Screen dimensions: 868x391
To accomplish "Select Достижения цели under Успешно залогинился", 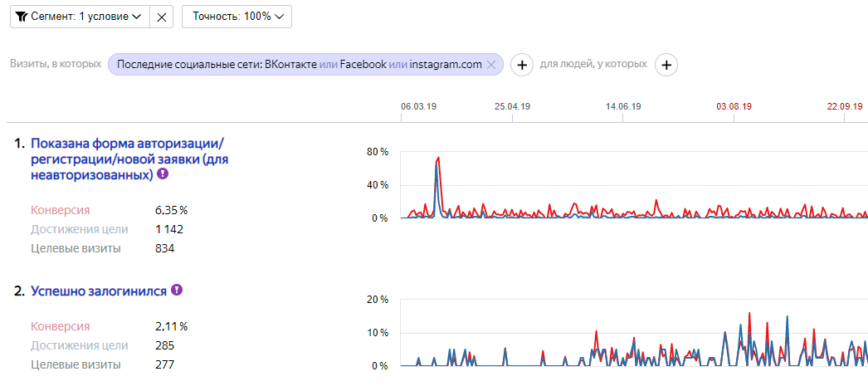I will [x=79, y=345].
